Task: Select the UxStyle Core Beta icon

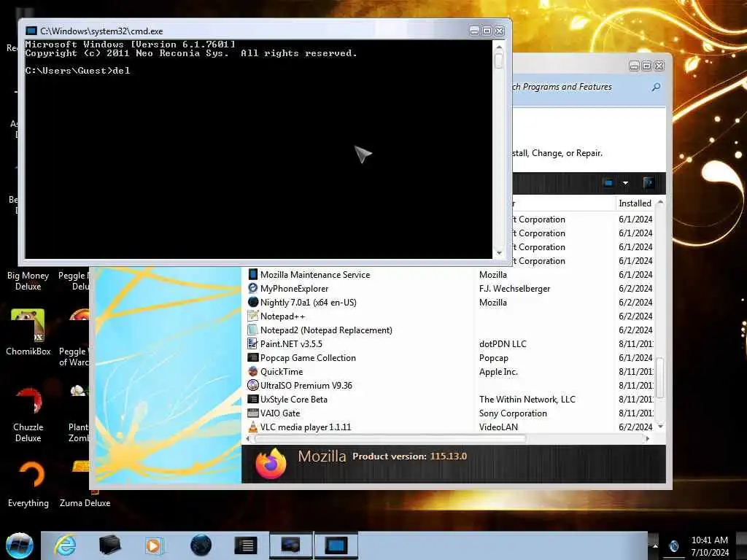Action: [x=253, y=400]
